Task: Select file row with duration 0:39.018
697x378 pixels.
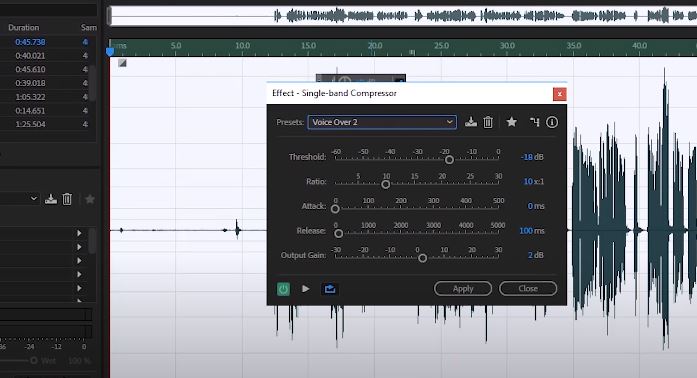Action: (x=48, y=83)
